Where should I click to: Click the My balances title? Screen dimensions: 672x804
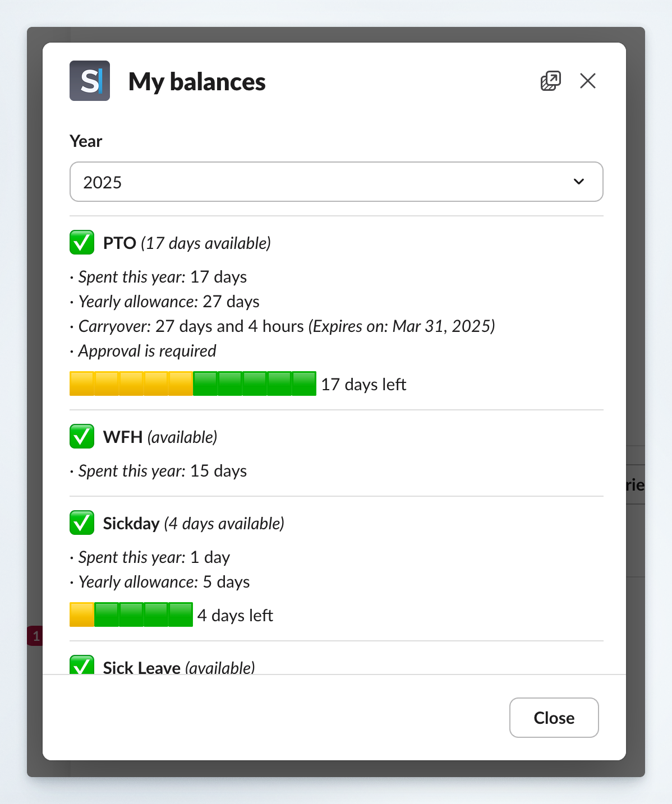[x=197, y=82]
